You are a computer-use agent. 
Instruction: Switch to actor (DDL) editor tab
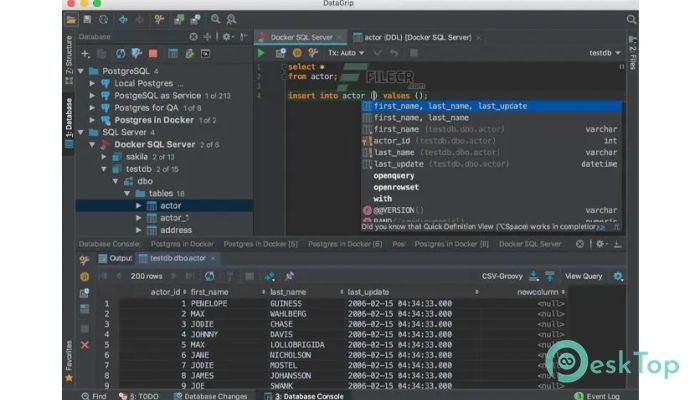pos(417,37)
